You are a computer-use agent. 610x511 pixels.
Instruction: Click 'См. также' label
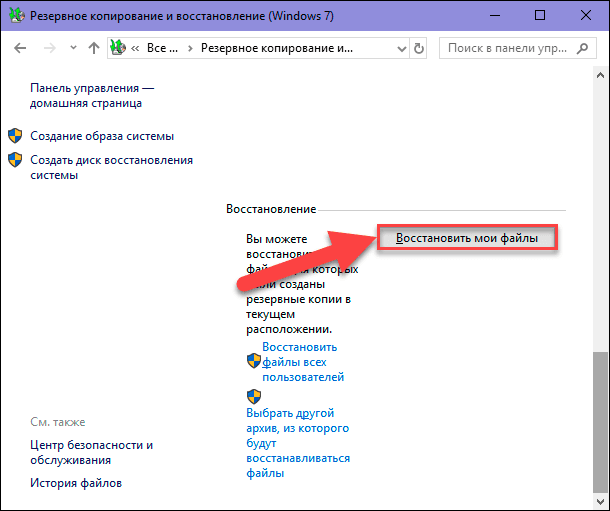58,422
